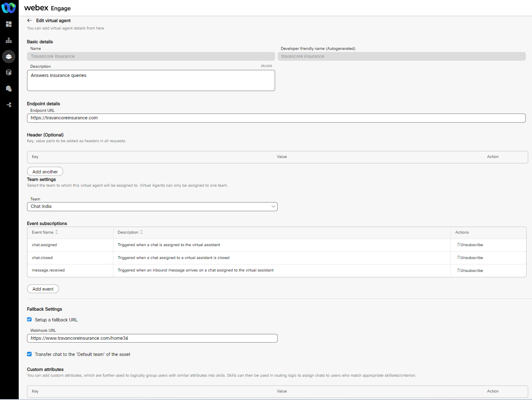Click the Add event button
The width and height of the screenshot is (532, 400).
coord(43,289)
